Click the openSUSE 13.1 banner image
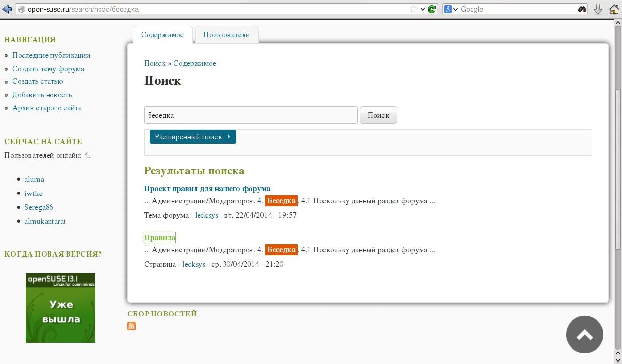Screen dimensions: 622x364 click(x=60, y=308)
